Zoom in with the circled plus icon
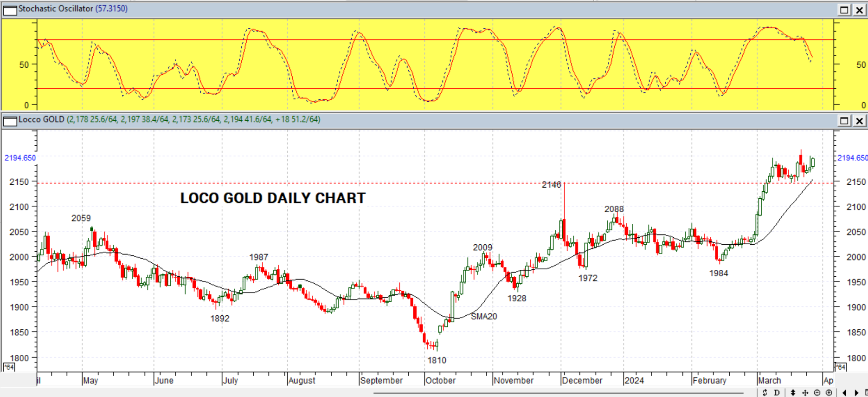 pos(829,392)
